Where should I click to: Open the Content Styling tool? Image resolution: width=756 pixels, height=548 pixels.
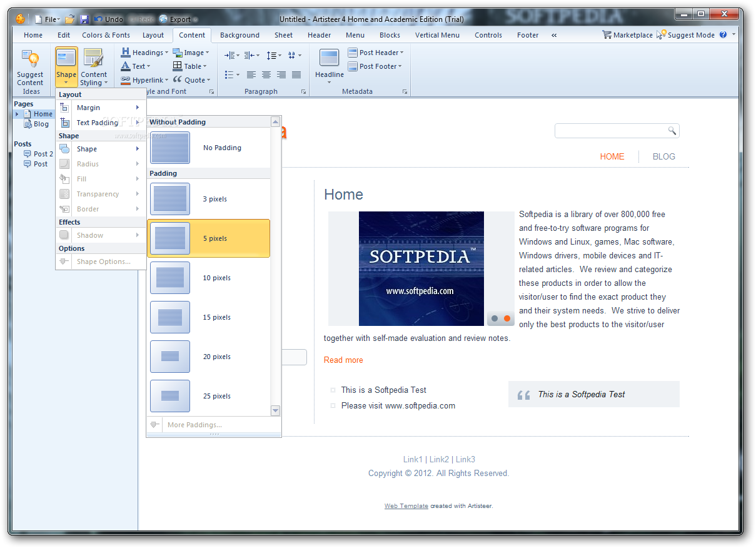point(94,67)
